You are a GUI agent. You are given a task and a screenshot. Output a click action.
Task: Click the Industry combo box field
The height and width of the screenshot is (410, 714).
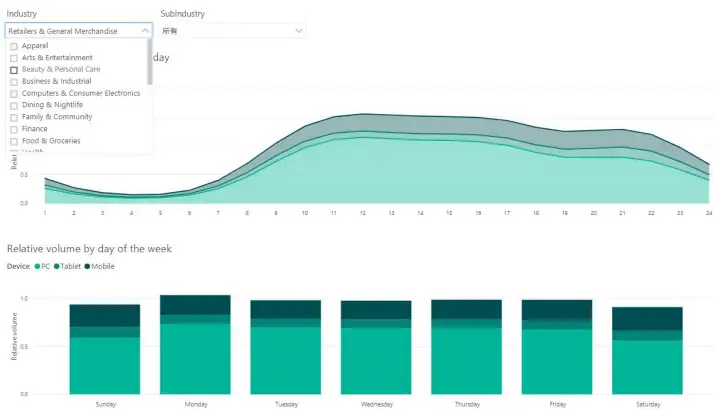tap(79, 31)
